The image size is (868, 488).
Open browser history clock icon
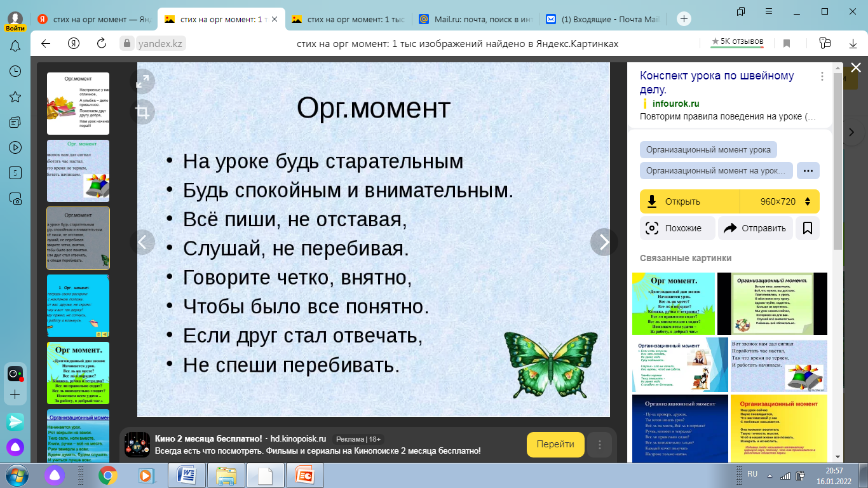coord(15,71)
